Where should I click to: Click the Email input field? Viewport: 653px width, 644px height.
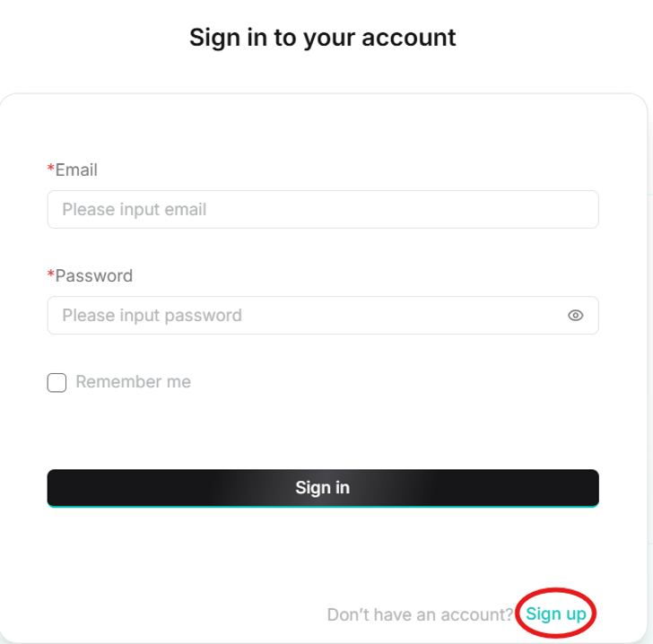click(x=323, y=210)
